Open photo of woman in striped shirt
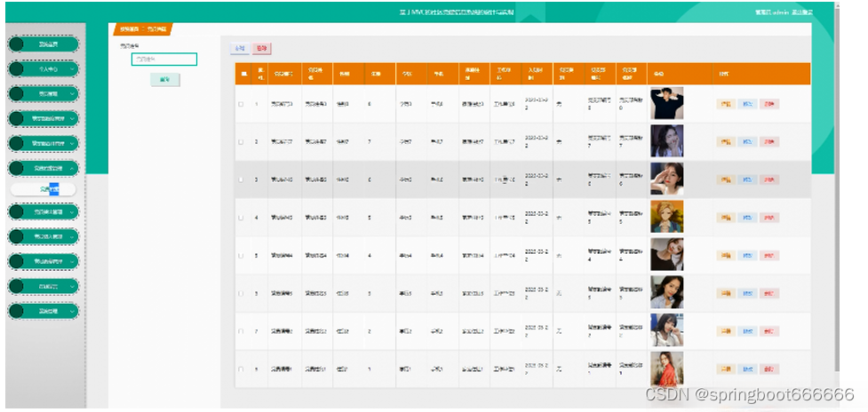Viewport: 868px width, 412px height. point(666,292)
